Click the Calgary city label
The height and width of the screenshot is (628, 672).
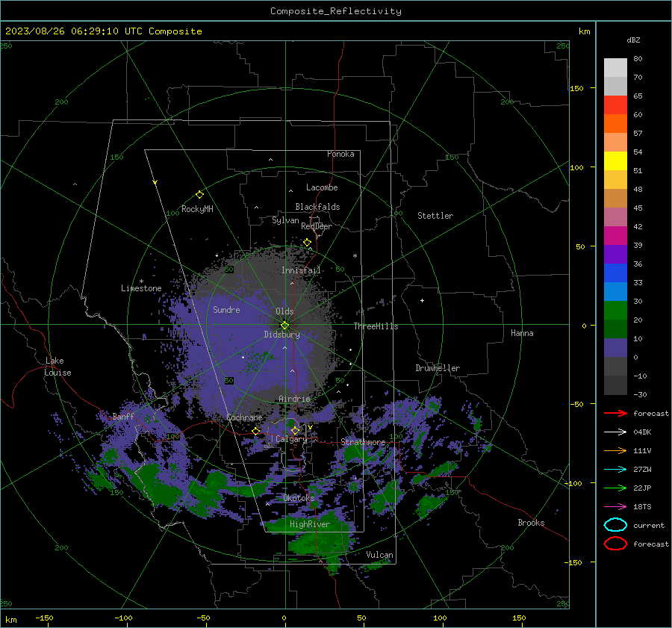(291, 439)
